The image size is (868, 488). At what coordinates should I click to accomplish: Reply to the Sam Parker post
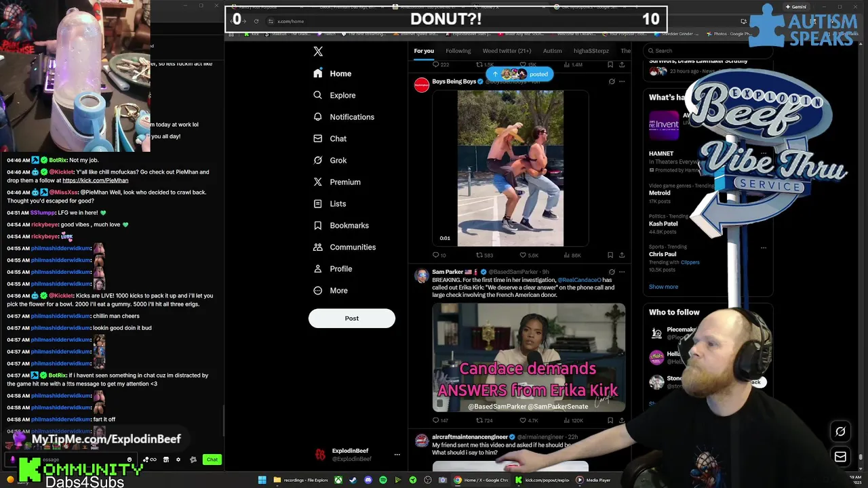[x=440, y=420]
